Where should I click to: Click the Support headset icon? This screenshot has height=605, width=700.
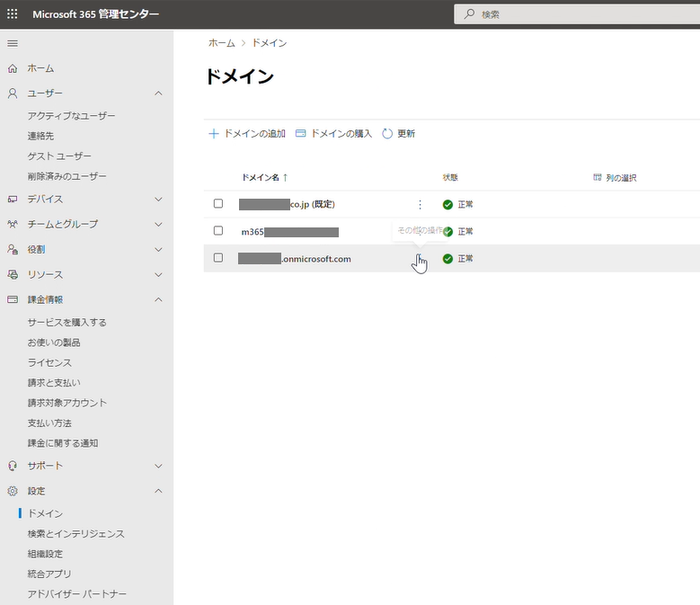coord(13,466)
